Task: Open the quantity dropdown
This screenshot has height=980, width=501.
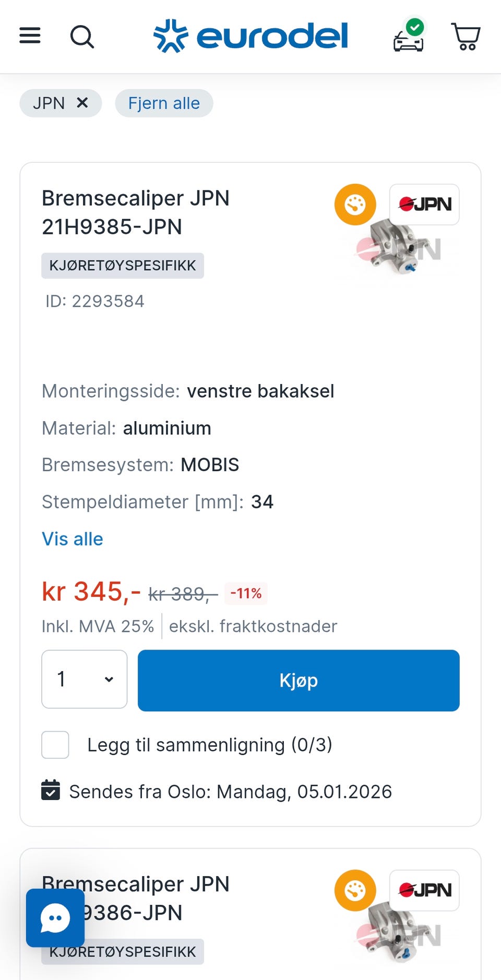Action: 85,679
